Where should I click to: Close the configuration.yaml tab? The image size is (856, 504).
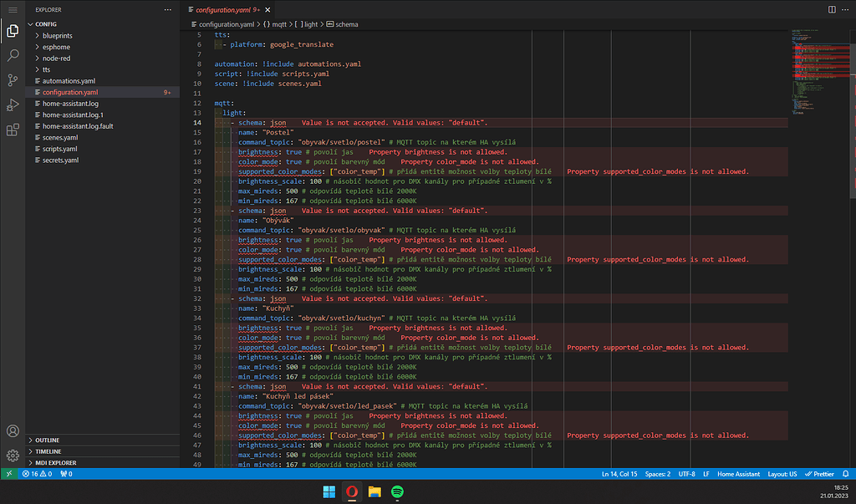point(267,10)
